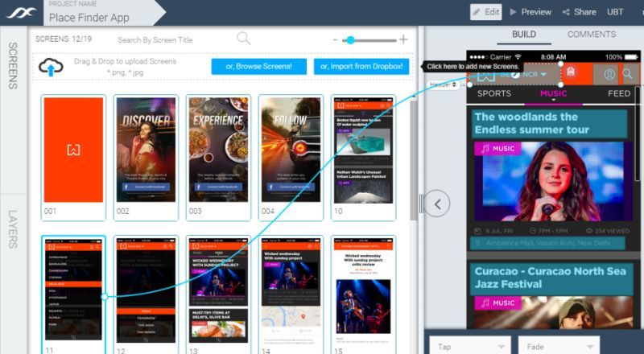The width and height of the screenshot is (644, 354).
Task: Click the thumbnail size slider handle
Action: (x=349, y=39)
